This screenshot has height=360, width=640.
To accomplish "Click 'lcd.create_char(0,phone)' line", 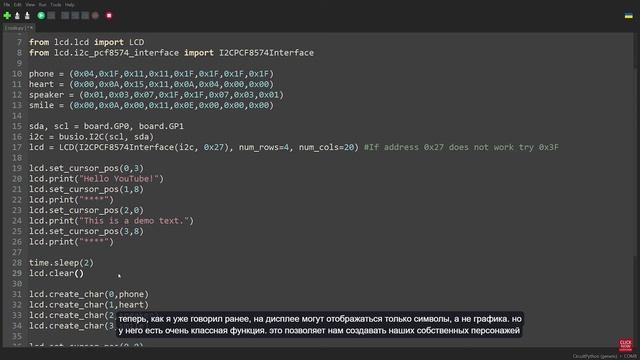I will tap(89, 294).
